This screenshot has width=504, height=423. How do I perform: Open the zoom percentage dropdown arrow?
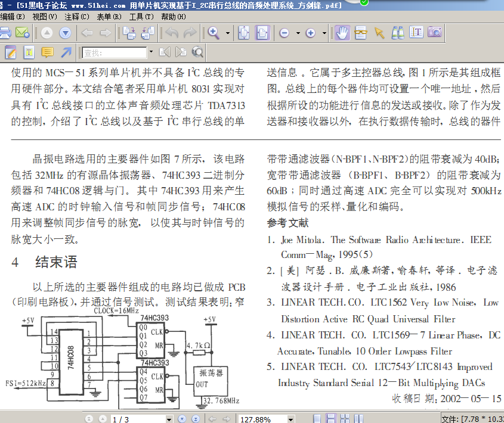[290, 419]
